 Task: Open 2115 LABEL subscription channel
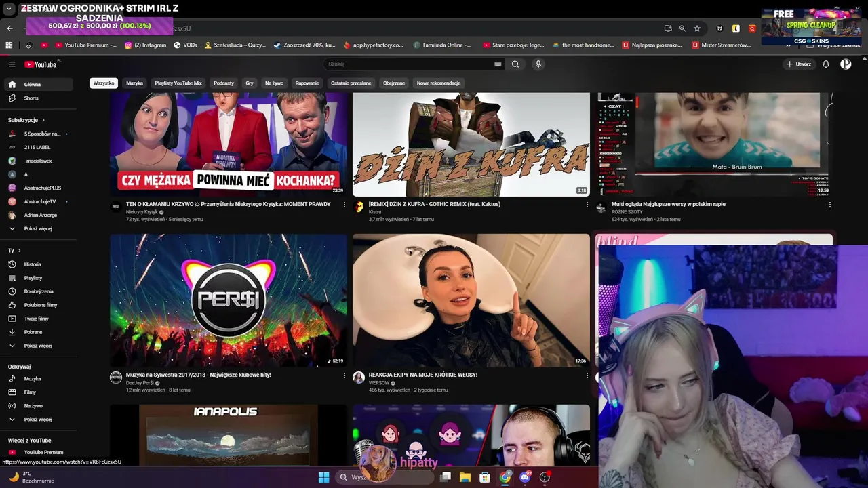pyautogui.click(x=37, y=148)
